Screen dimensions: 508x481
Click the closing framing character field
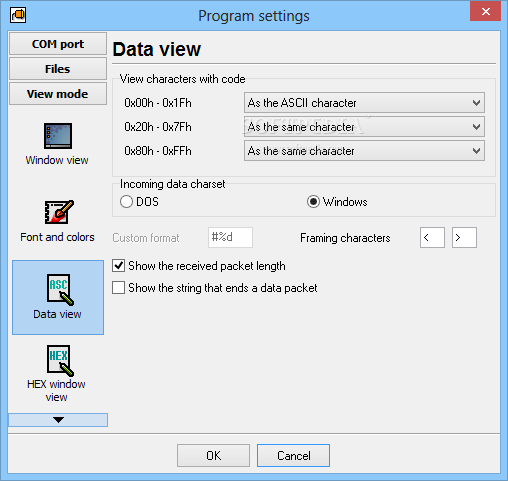[464, 237]
